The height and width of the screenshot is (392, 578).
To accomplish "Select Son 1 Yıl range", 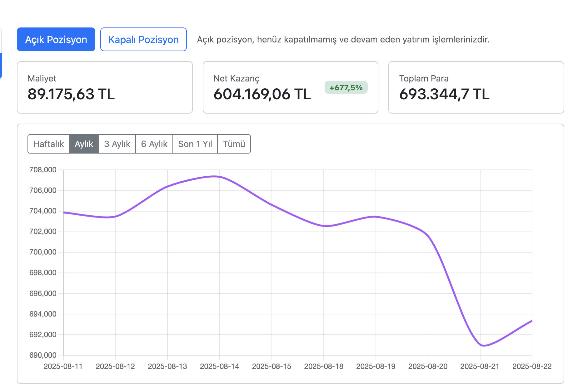I will coord(195,144).
